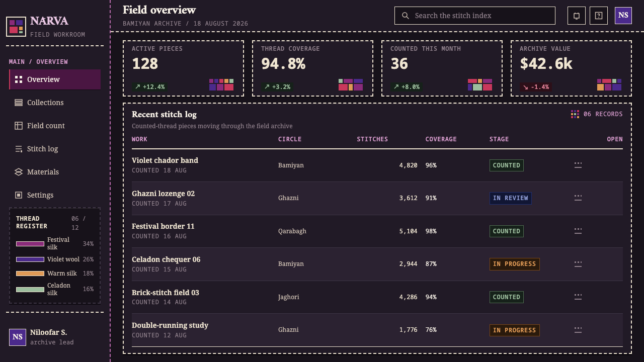The image size is (644, 362).
Task: Click the Festival silk color bar
Action: click(30, 244)
